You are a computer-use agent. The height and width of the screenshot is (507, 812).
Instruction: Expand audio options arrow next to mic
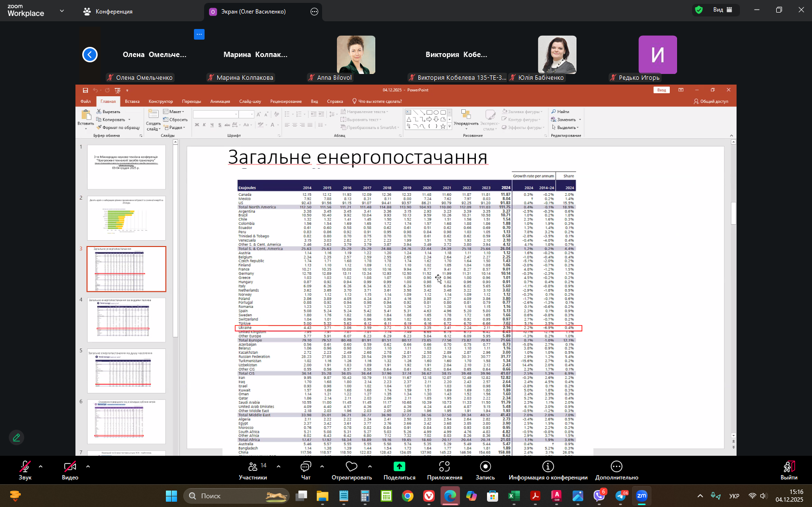41,466
